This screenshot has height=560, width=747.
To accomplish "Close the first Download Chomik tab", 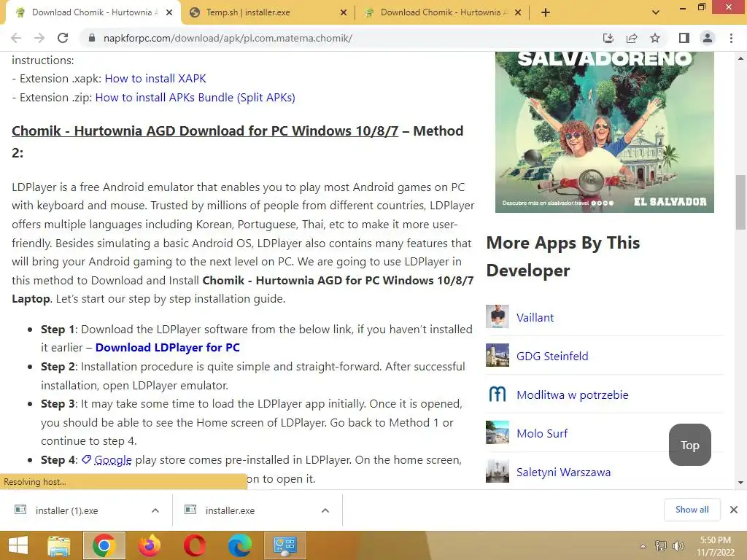I will (169, 12).
